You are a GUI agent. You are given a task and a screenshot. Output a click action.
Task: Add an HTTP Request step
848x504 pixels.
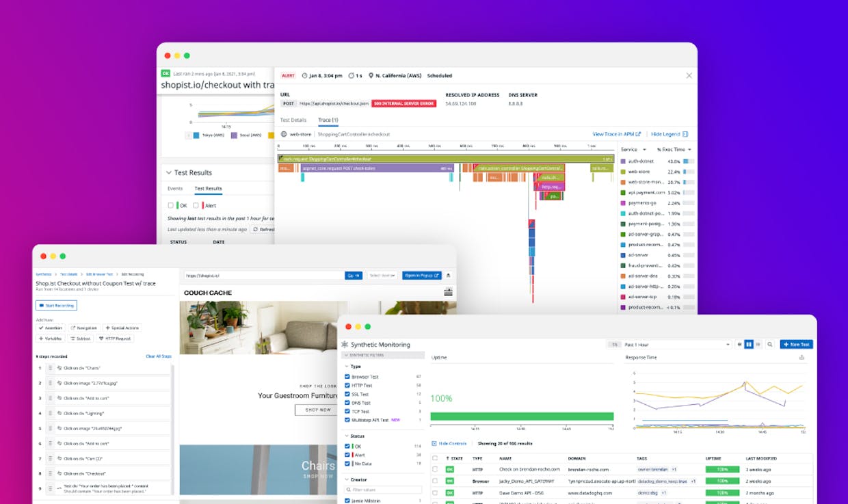pos(115,339)
